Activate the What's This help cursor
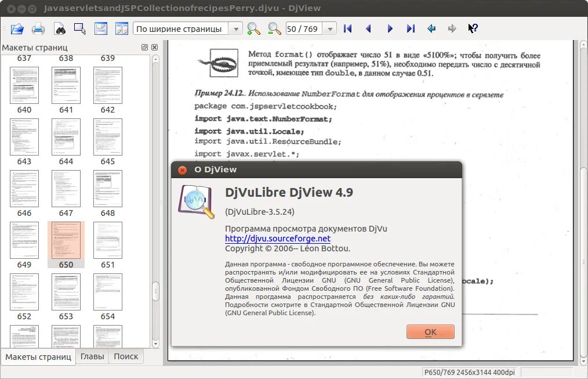Image resolution: width=588 pixels, height=379 pixels. [473, 28]
